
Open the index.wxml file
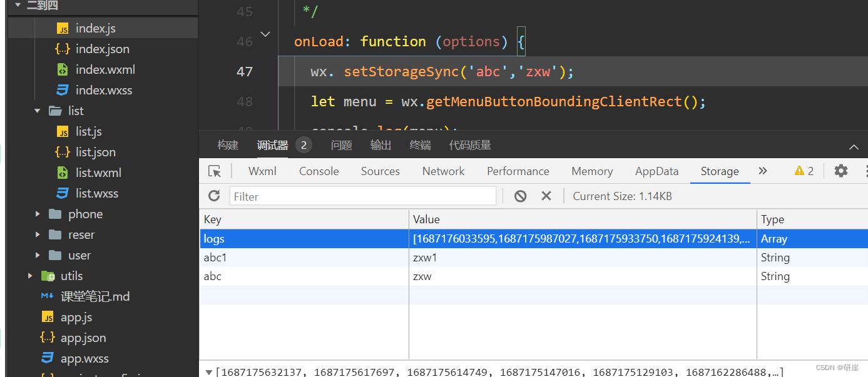click(x=105, y=69)
